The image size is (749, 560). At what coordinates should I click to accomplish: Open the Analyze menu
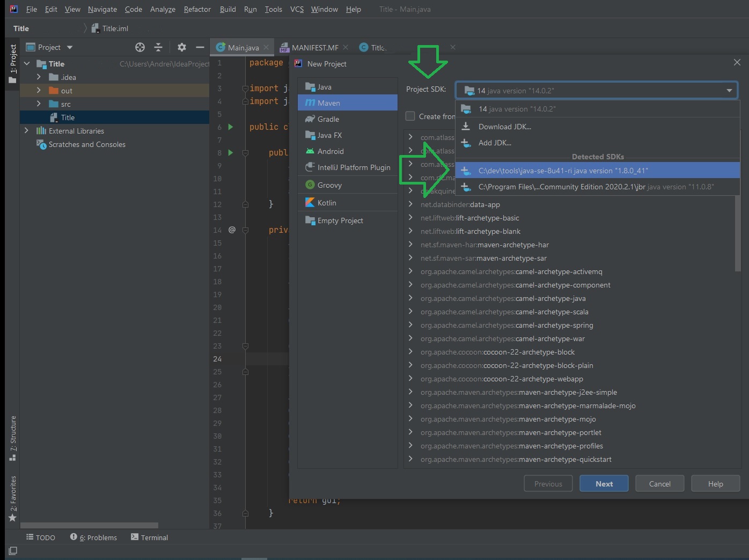(x=163, y=9)
